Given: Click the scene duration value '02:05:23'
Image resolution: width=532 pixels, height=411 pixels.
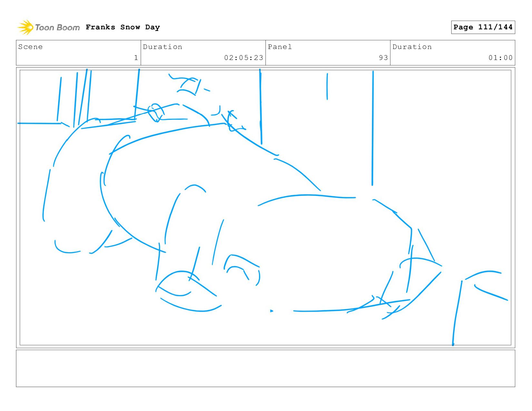Looking at the screenshot, I should (x=244, y=58).
